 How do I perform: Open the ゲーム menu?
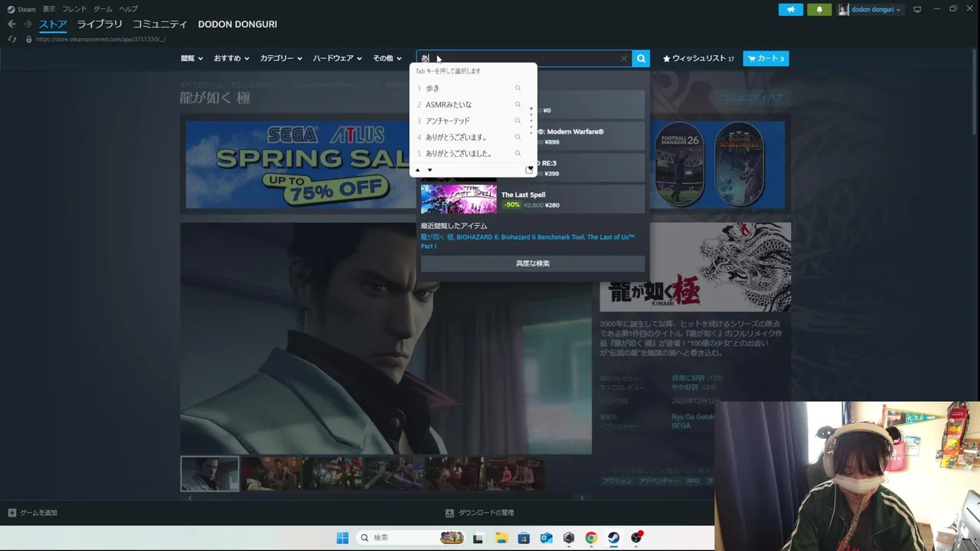103,9
